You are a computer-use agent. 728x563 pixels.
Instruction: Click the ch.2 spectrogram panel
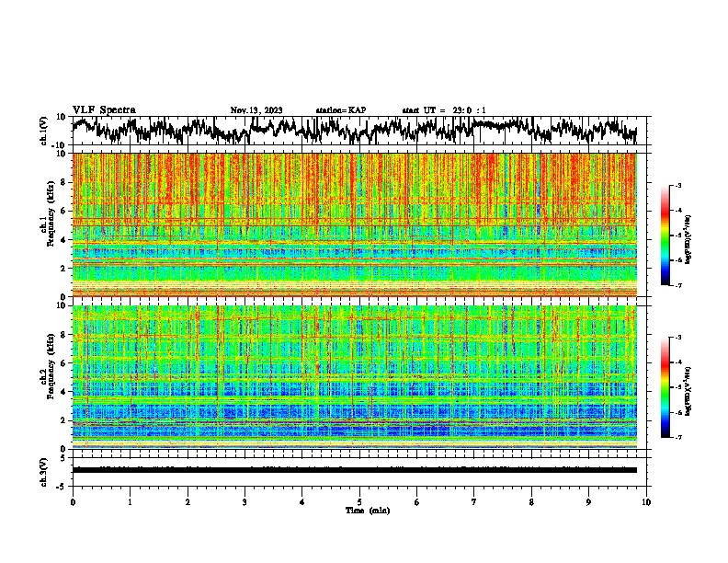355,377
